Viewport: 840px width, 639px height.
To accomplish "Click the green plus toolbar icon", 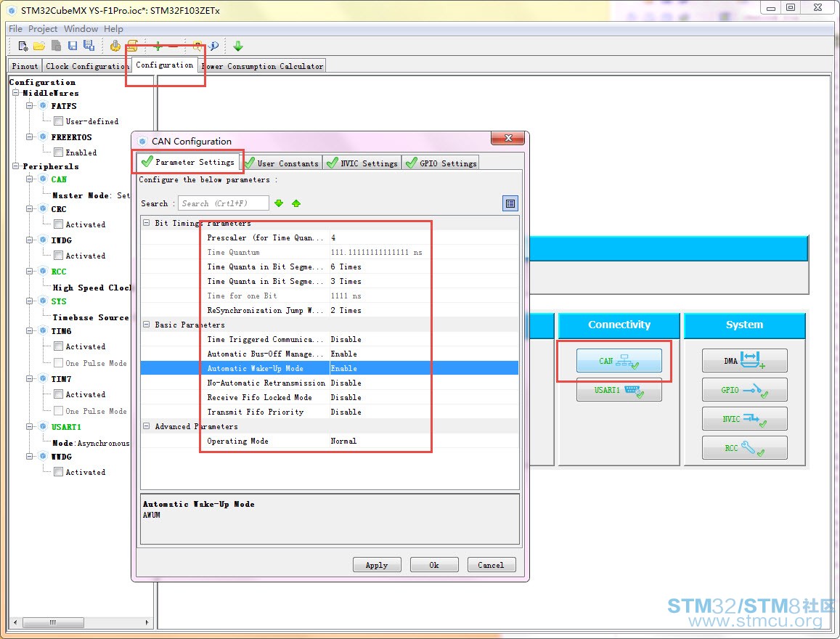I will pos(158,46).
